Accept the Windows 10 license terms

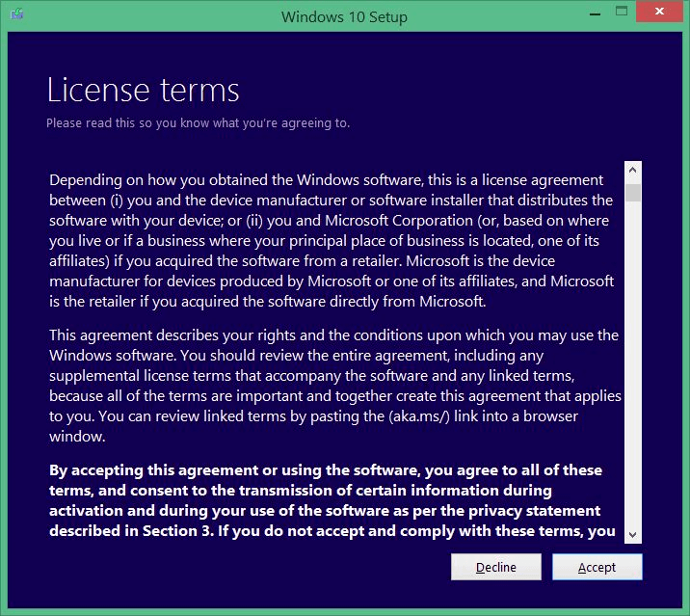597,567
